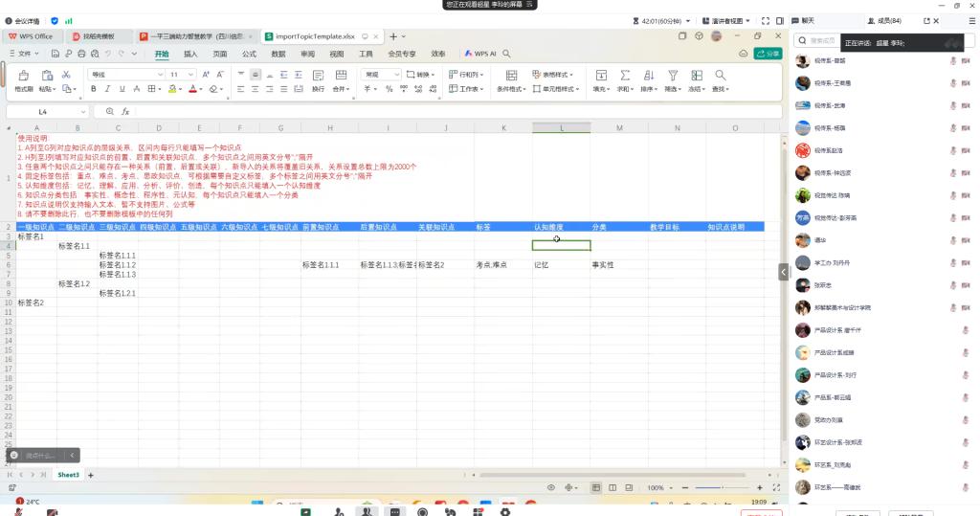Click the Conditional Formatting icon
980x516 pixels.
pos(511,76)
